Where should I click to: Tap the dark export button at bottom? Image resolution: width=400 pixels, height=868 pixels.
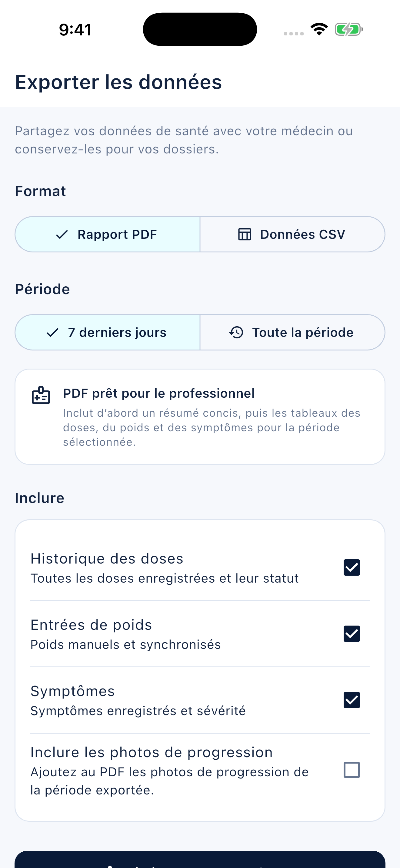[x=200, y=859]
